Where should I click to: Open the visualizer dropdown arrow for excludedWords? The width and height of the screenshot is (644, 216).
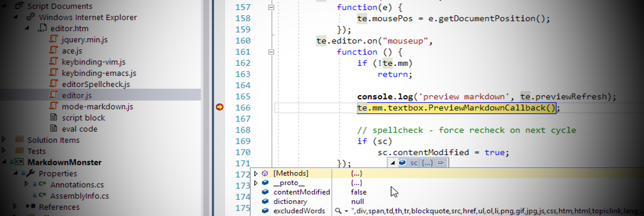click(x=346, y=211)
